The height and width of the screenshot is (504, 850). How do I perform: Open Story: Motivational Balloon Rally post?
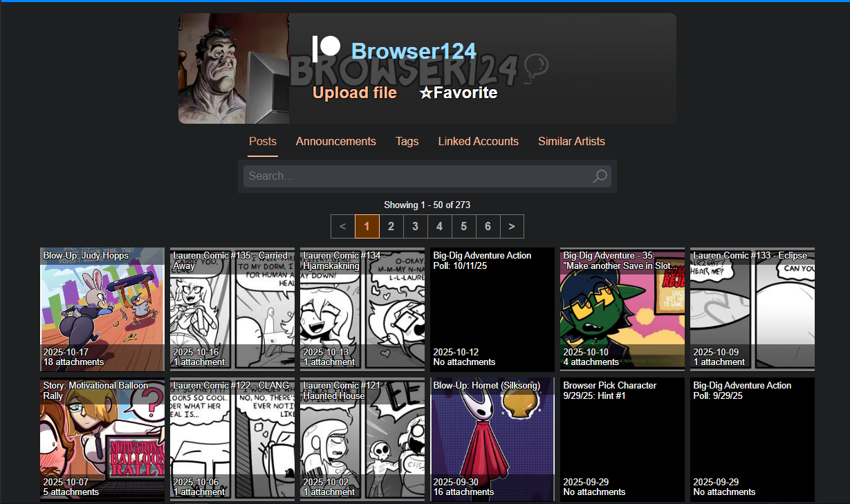coord(102,439)
